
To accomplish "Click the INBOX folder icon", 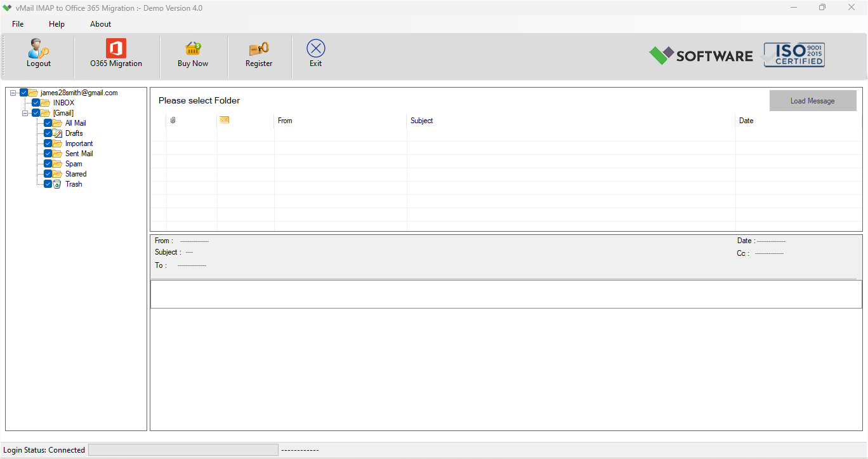I will pyautogui.click(x=45, y=103).
